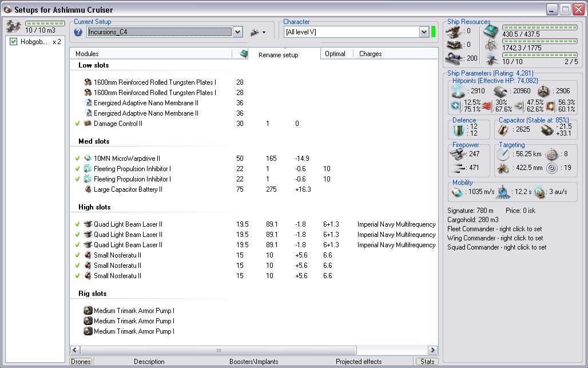588x368 pixels.
Task: Click Wing Commander - right click to set
Action: 495,238
